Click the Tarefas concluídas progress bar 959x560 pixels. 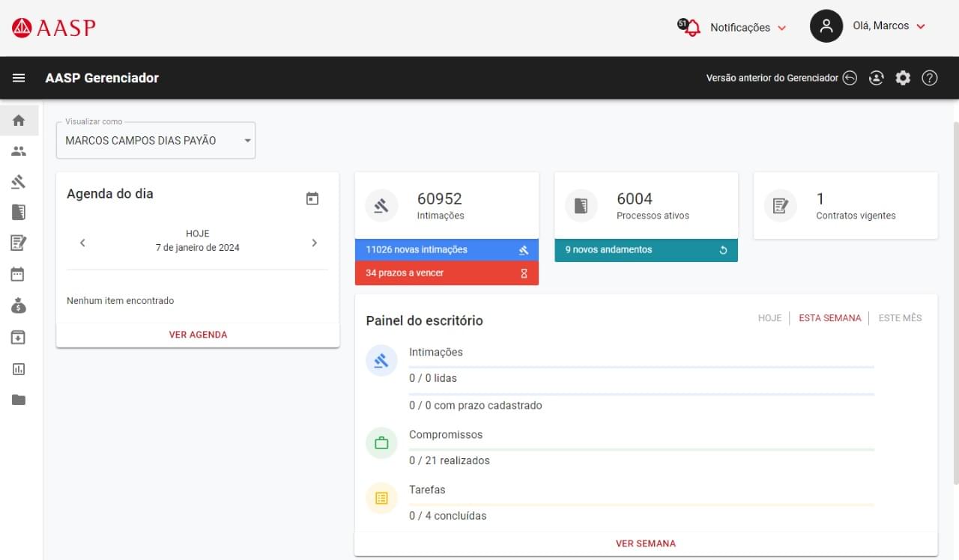[x=641, y=505]
